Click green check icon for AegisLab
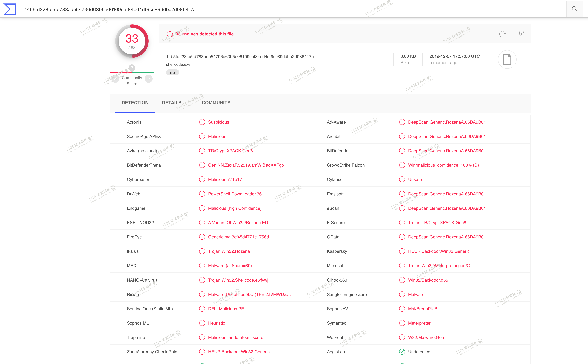588x364 pixels. point(402,352)
